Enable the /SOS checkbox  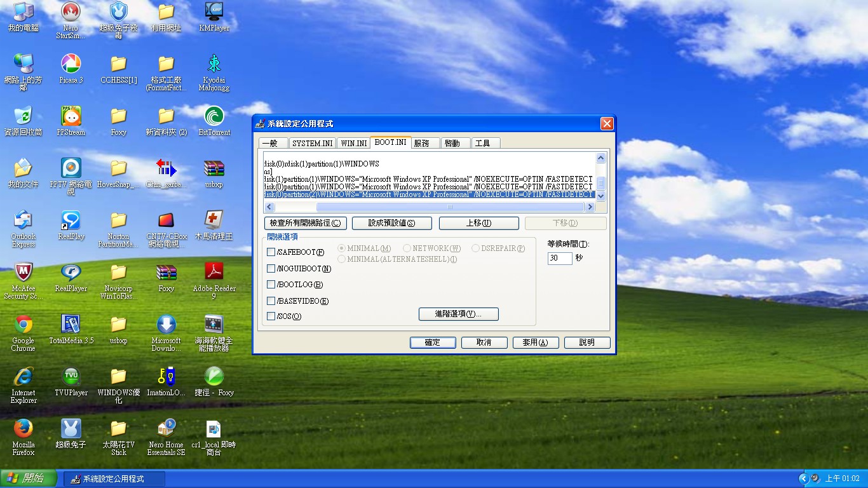pos(271,316)
